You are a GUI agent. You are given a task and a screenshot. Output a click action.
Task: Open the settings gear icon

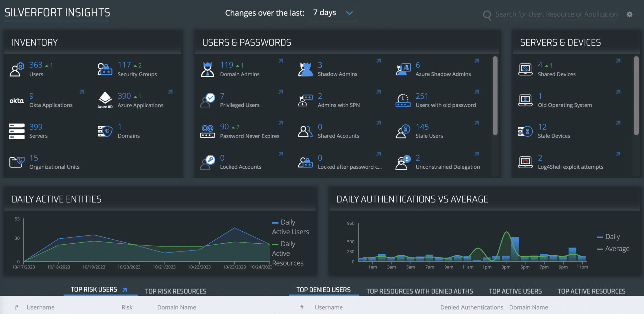tap(629, 14)
